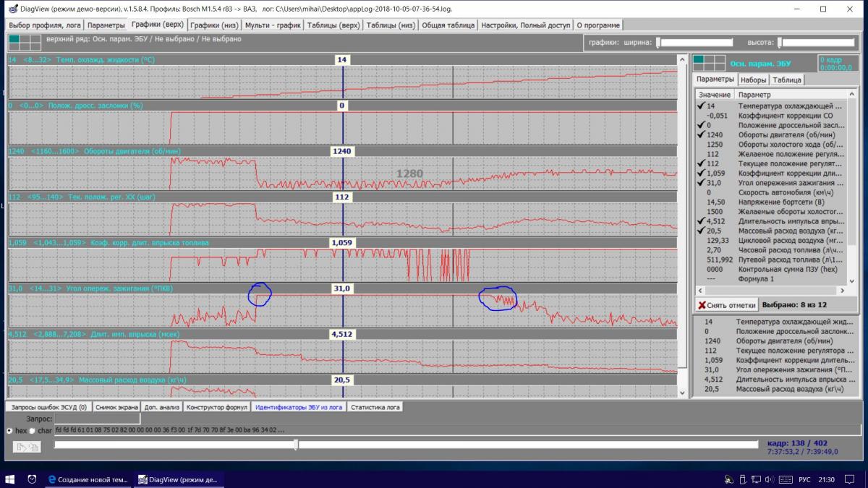Click the layout grid icon above the graphs

[20, 42]
